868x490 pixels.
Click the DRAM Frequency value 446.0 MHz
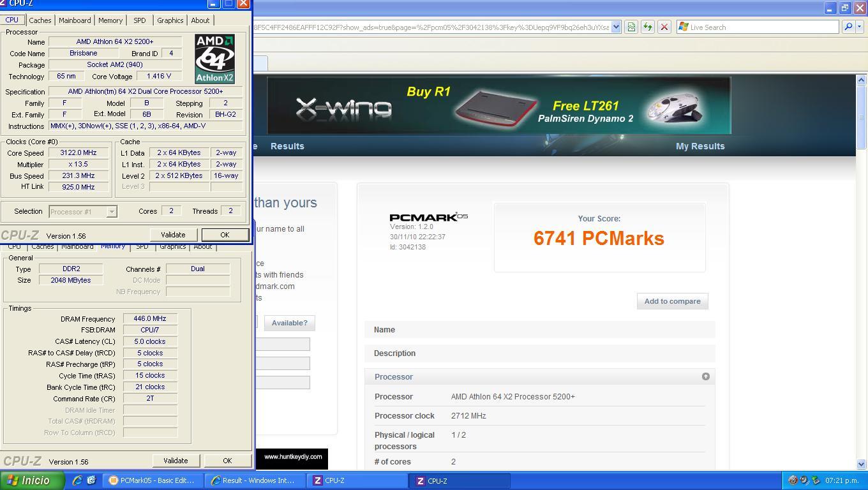(x=150, y=318)
